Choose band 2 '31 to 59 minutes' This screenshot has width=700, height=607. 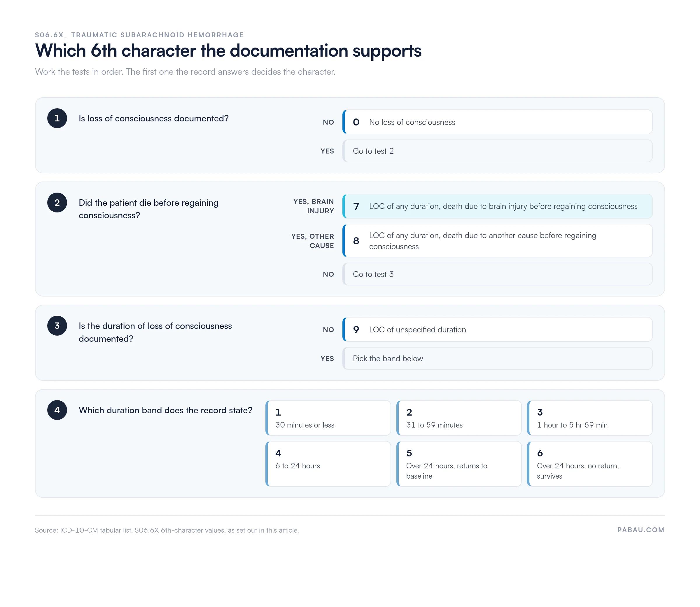point(459,418)
